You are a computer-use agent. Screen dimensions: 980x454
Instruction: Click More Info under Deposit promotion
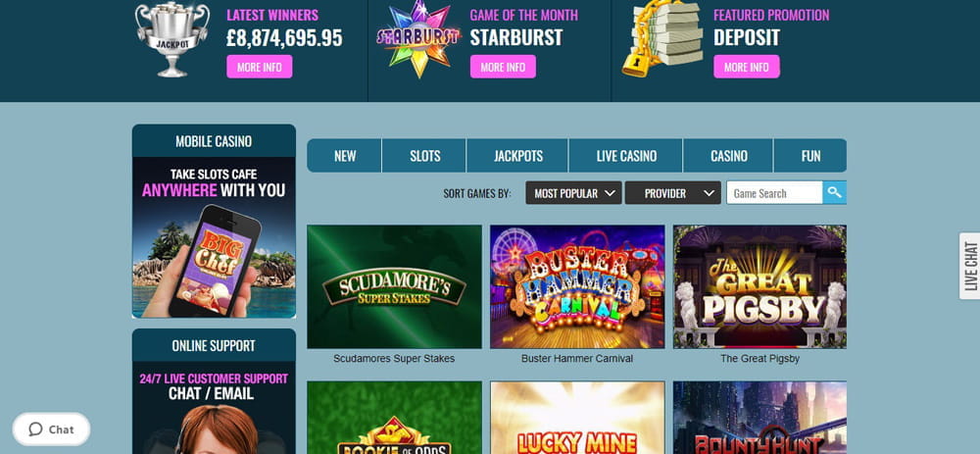[x=747, y=67]
